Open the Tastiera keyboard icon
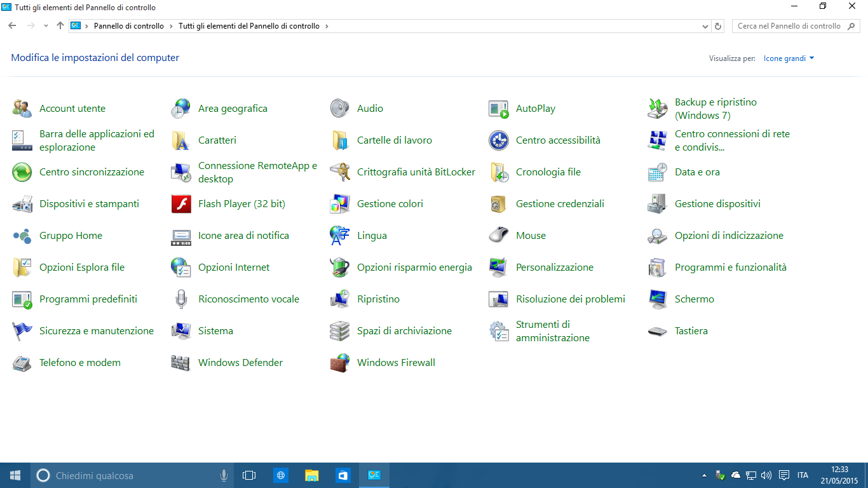The width and height of the screenshot is (868, 488). (658, 331)
